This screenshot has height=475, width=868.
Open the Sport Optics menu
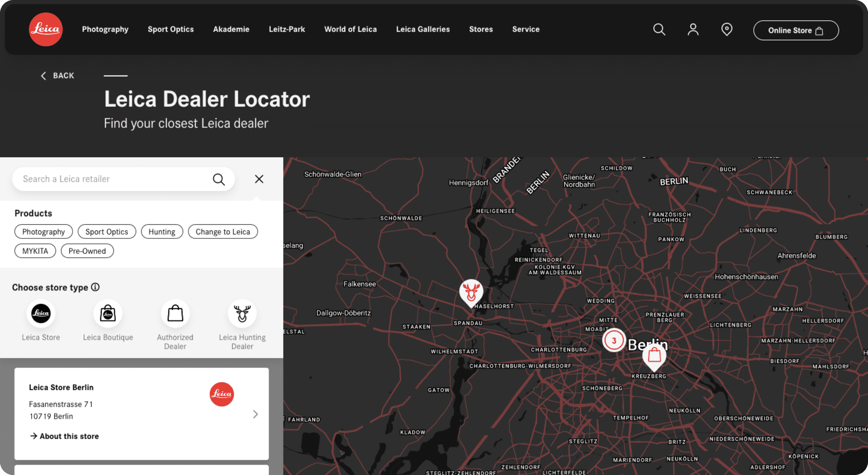(x=171, y=29)
